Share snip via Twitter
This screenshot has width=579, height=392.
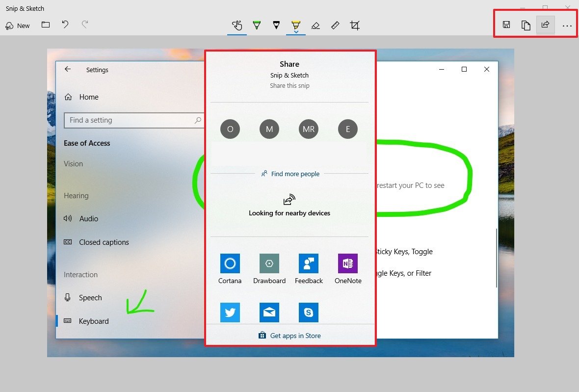[x=230, y=312]
